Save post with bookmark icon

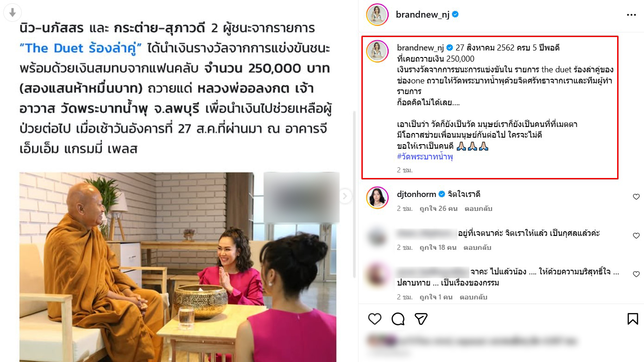pos(632,319)
